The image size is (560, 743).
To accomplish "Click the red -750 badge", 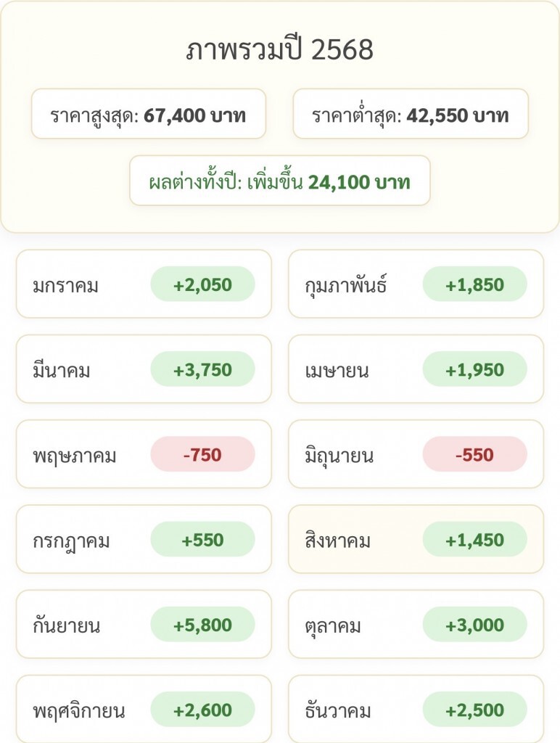I will 202,455.
